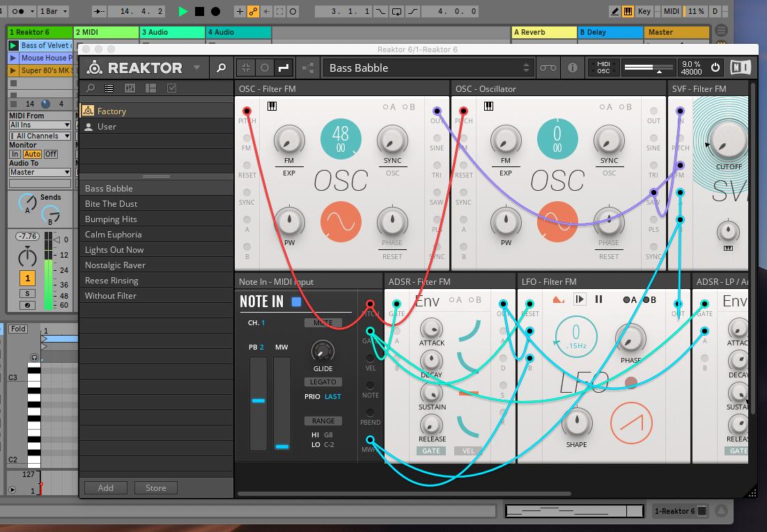Click the orange ramp shape in LFO

pyautogui.click(x=631, y=423)
